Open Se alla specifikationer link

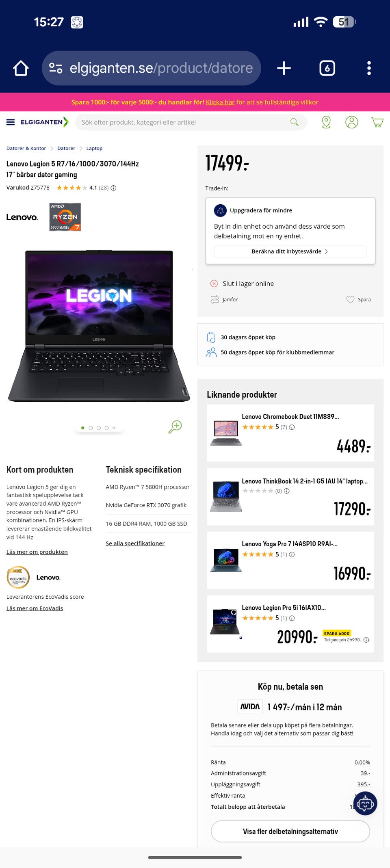[135, 543]
